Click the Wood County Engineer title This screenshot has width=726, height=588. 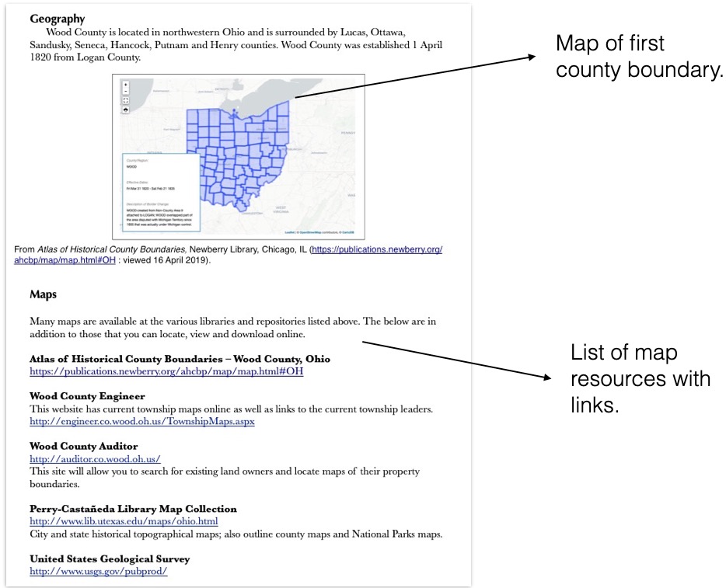[87, 396]
